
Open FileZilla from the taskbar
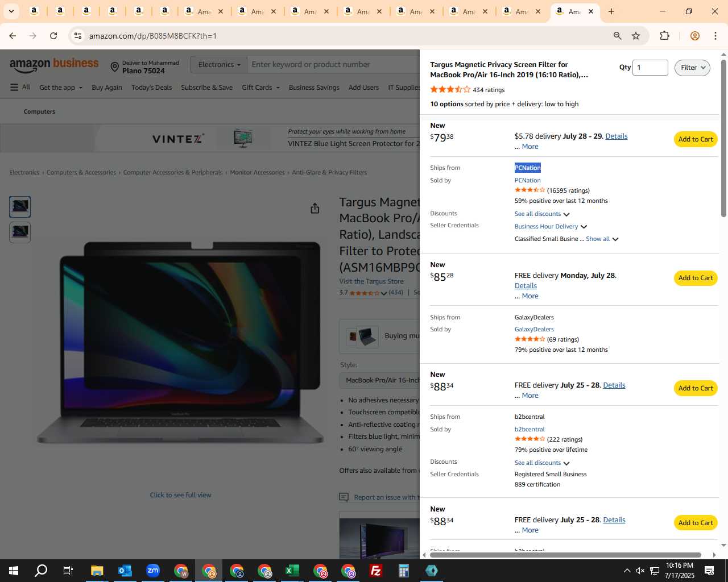pyautogui.click(x=375, y=571)
